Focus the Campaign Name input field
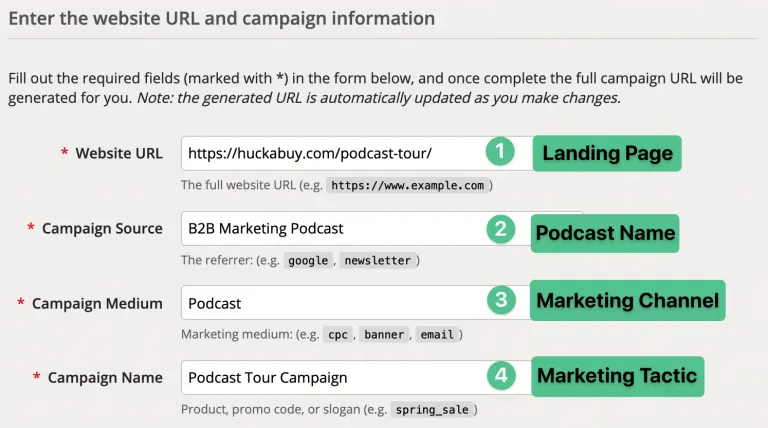 [357, 378]
